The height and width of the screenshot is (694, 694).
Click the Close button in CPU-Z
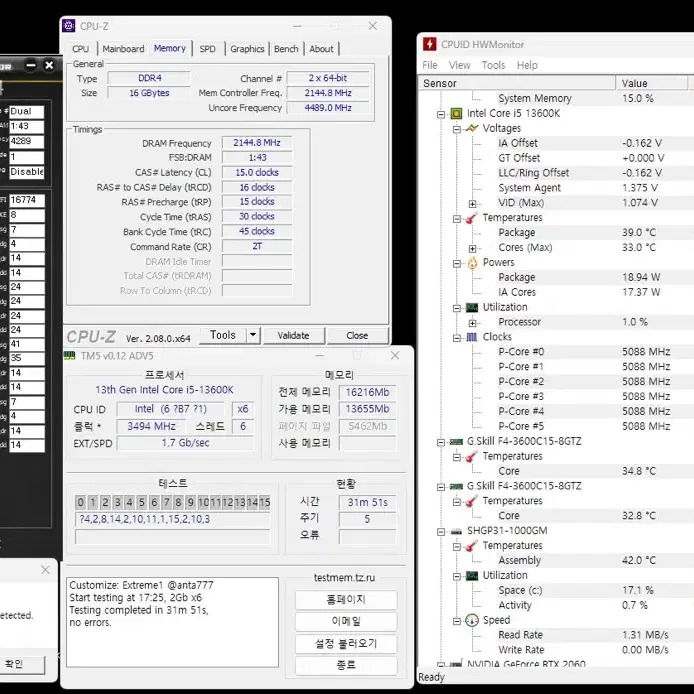point(357,335)
